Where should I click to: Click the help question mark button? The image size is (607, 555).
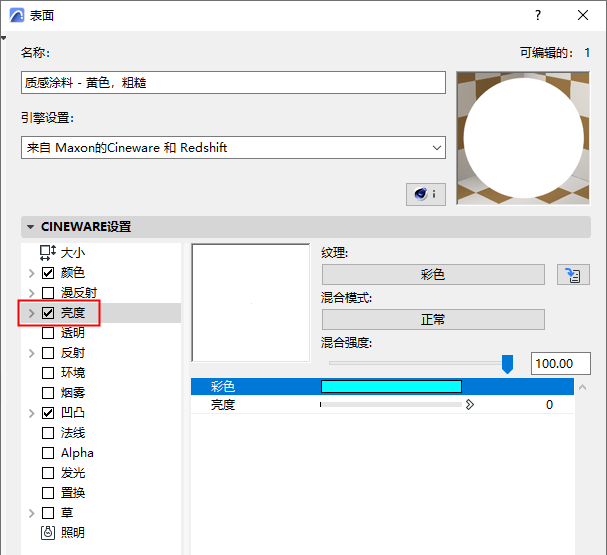point(538,15)
